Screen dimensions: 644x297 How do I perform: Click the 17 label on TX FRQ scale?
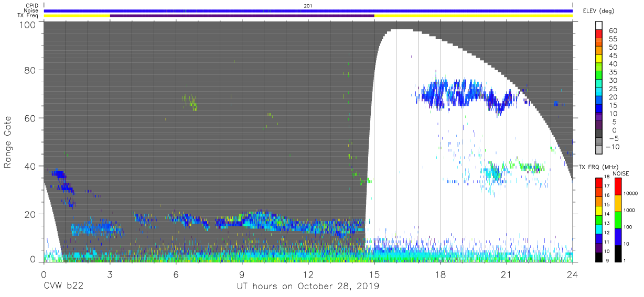tap(607, 186)
